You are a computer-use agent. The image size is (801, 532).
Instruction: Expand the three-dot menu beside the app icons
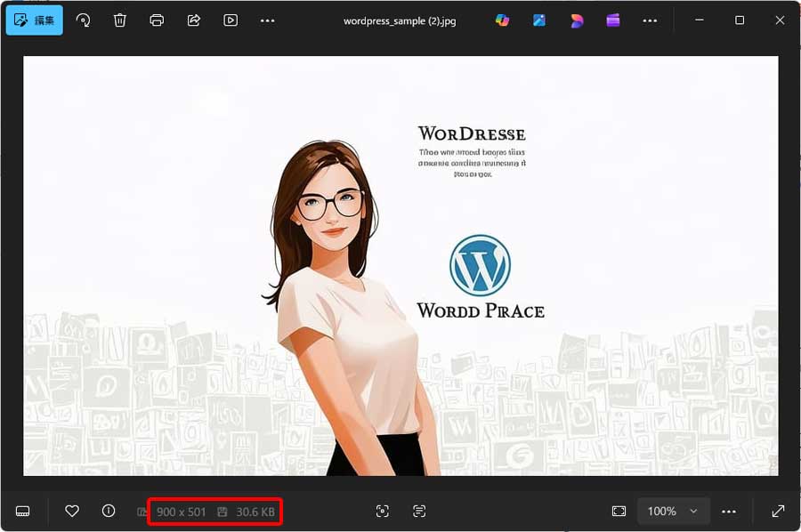point(651,20)
